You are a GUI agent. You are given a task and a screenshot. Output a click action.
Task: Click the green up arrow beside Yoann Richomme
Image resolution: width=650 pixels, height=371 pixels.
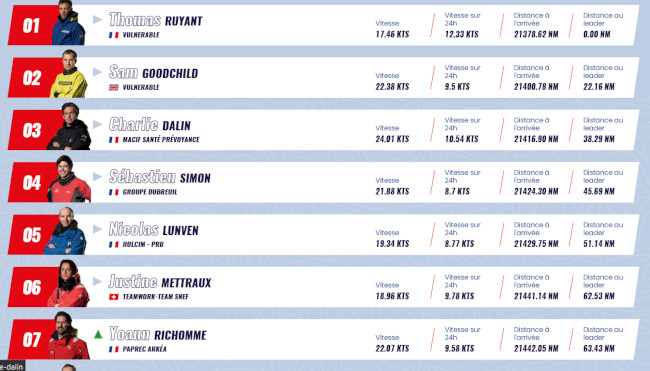click(98, 334)
